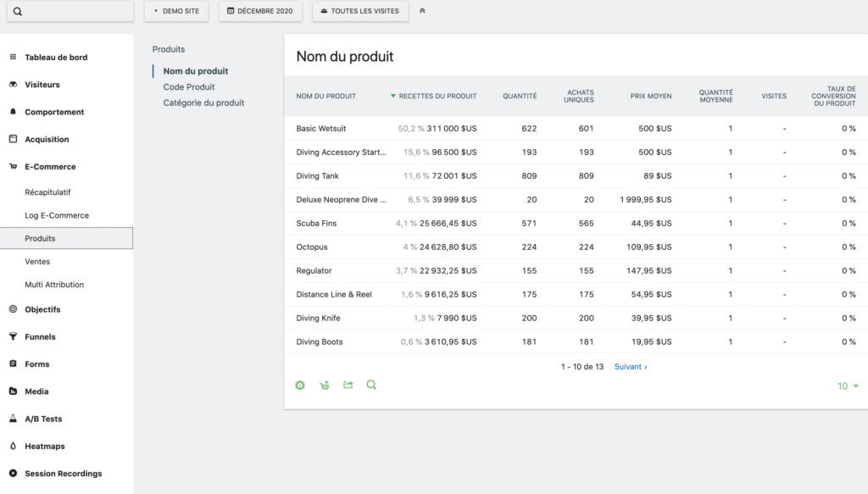
Task: Open the A/B Tests section
Action: pyautogui.click(x=43, y=419)
